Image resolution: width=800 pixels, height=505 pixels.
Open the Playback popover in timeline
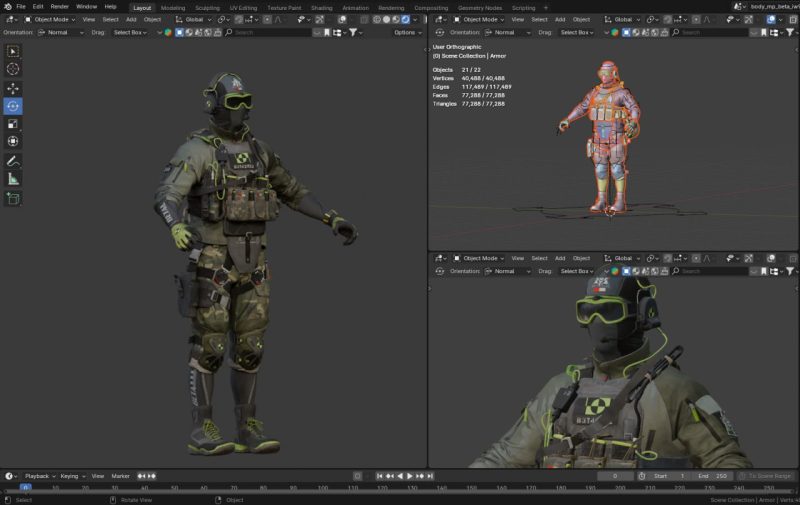coord(38,476)
